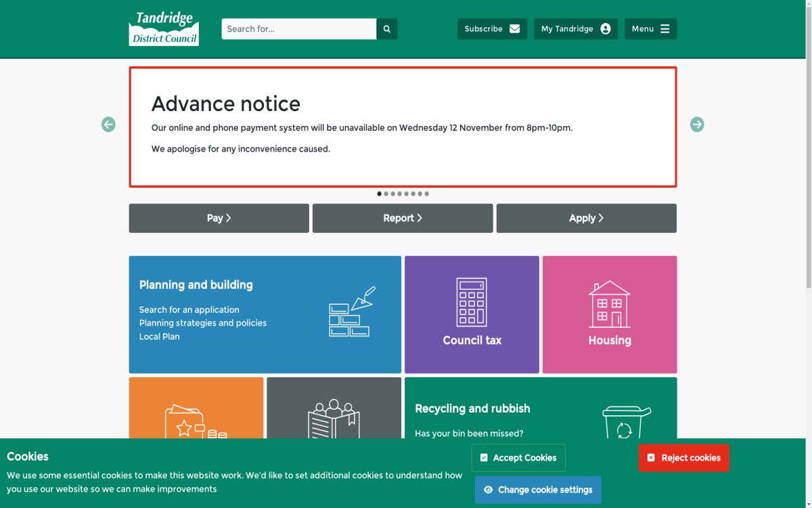Click inside the Search for input field
The width and height of the screenshot is (812, 508).
(x=298, y=28)
